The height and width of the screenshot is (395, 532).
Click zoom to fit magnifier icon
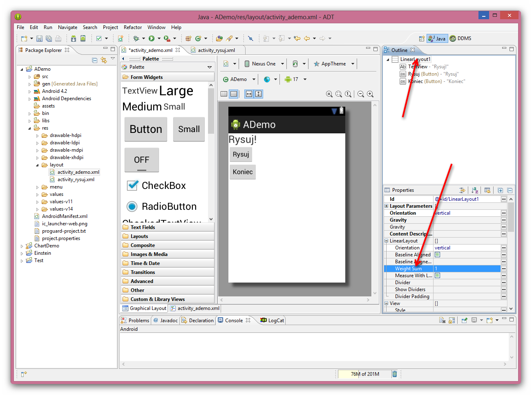[x=339, y=94]
